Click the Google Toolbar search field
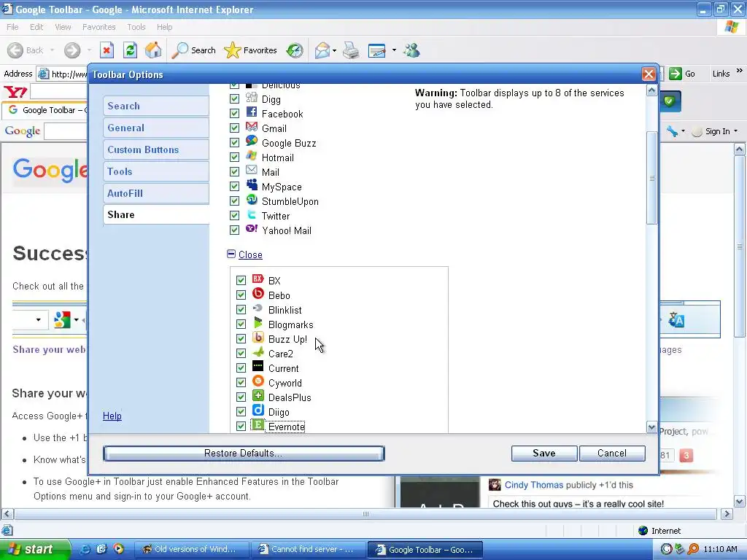Screen dimensions: 747x560 tap(66, 131)
